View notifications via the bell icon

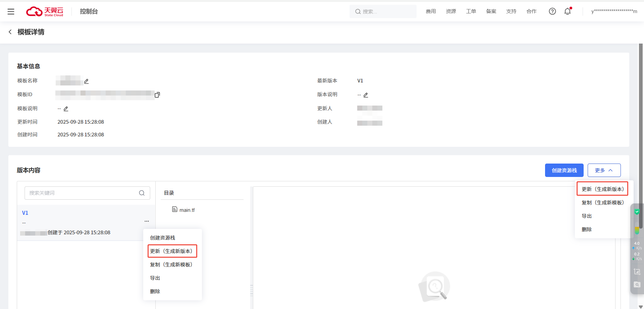click(x=568, y=11)
